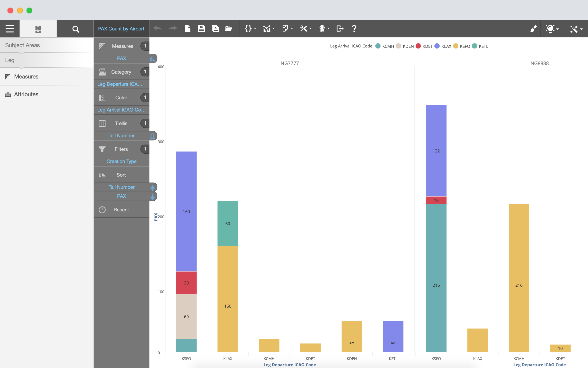
Task: Click the Filters shelf header
Action: pos(121,149)
